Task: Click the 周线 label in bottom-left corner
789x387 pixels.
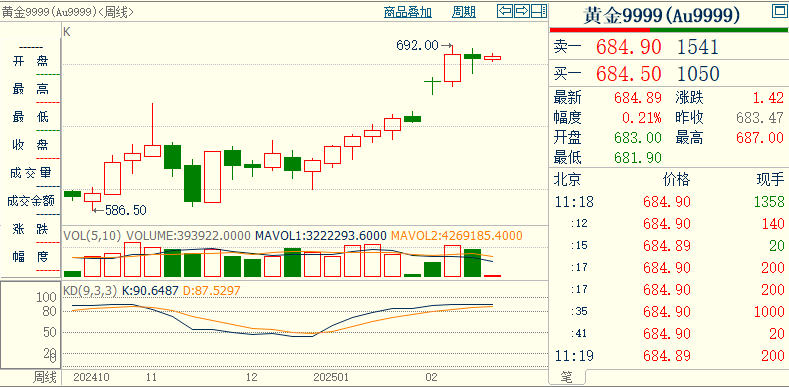Action: pyautogui.click(x=46, y=377)
